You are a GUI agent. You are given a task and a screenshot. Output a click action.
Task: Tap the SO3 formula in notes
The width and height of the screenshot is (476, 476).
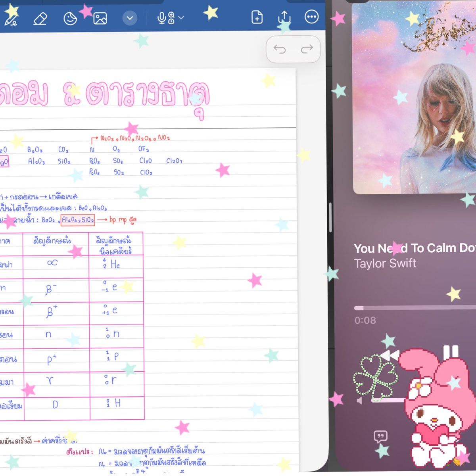point(118,161)
